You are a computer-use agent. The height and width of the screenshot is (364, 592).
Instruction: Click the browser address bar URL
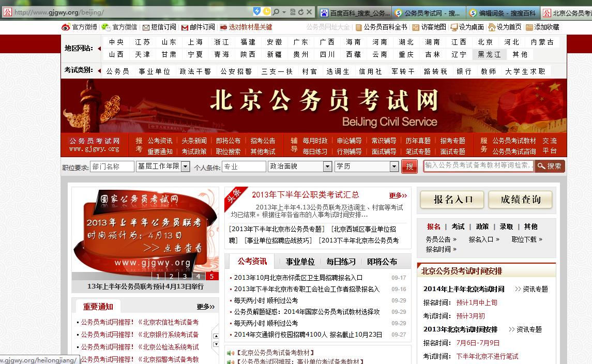pos(59,12)
